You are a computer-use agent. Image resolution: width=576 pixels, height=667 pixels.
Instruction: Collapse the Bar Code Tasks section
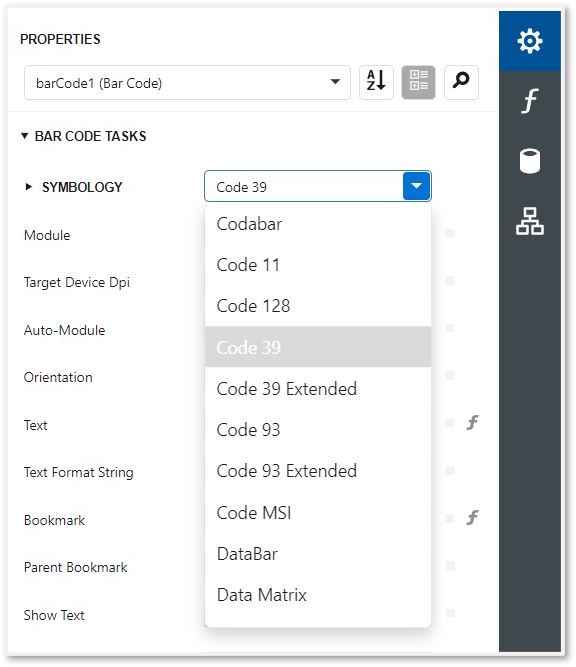coord(25,136)
